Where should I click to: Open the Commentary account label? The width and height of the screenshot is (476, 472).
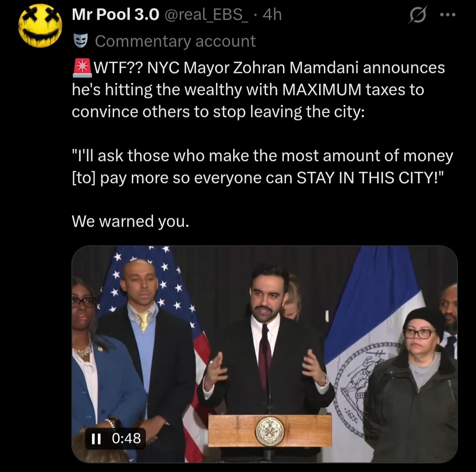tap(175, 41)
